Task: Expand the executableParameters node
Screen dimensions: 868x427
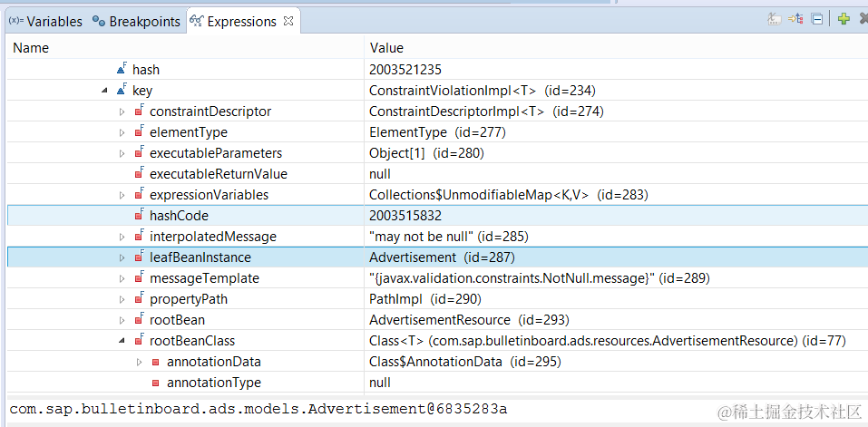Action: coord(122,153)
